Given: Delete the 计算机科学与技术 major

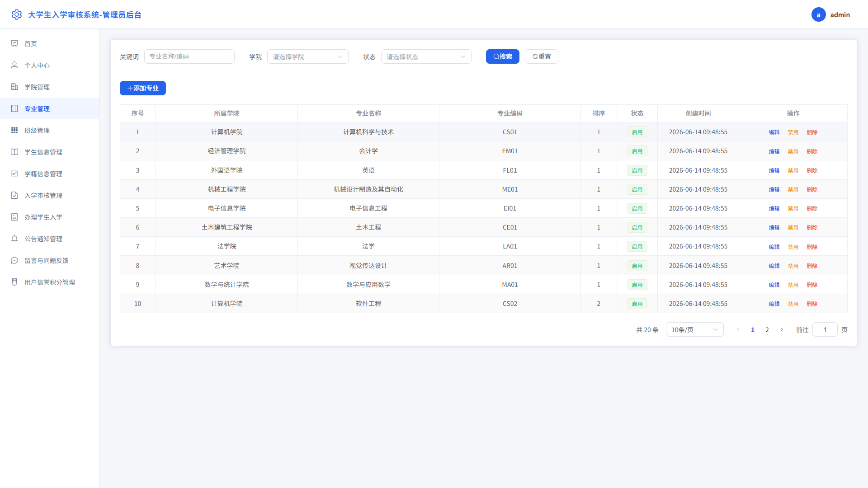Looking at the screenshot, I should 812,132.
